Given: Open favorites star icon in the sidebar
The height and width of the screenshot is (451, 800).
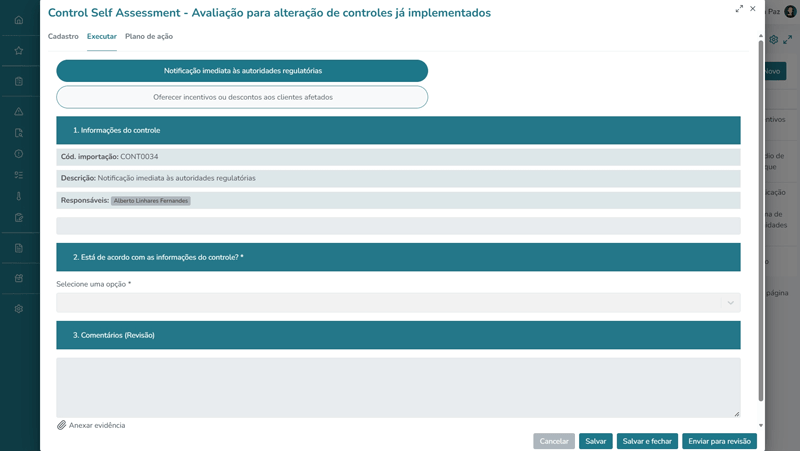Looking at the screenshot, I should (x=19, y=51).
